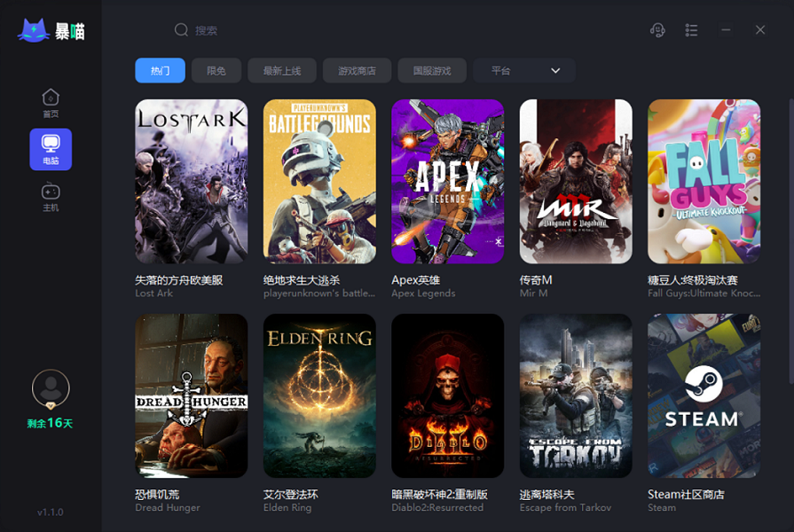Open the 主机 console icon in sidebar
794x532 pixels.
coord(51,197)
